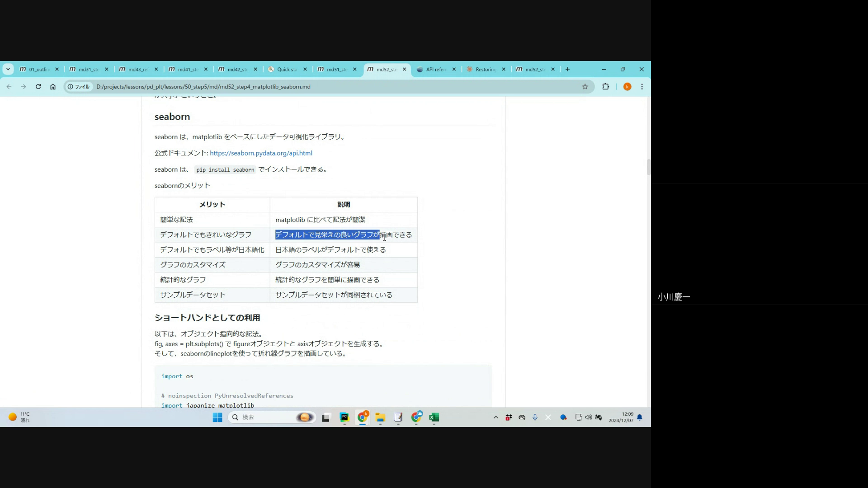Click the file info chip in address bar
Screen dimensions: 868x488
[79, 87]
